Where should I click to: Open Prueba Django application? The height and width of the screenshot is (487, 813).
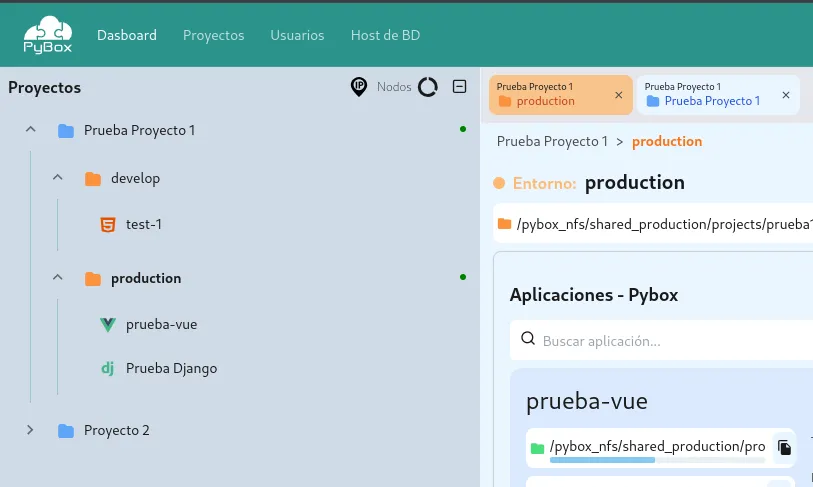click(x=172, y=368)
